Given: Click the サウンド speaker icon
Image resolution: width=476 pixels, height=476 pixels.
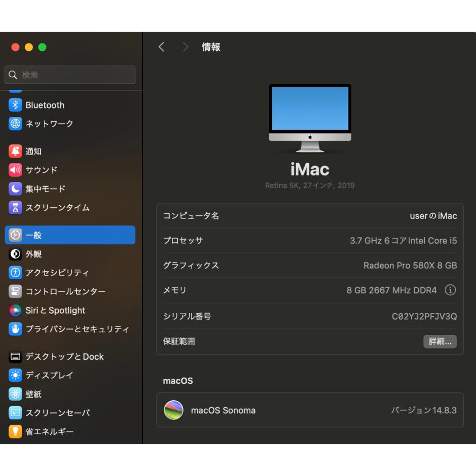Looking at the screenshot, I should coord(15,170).
